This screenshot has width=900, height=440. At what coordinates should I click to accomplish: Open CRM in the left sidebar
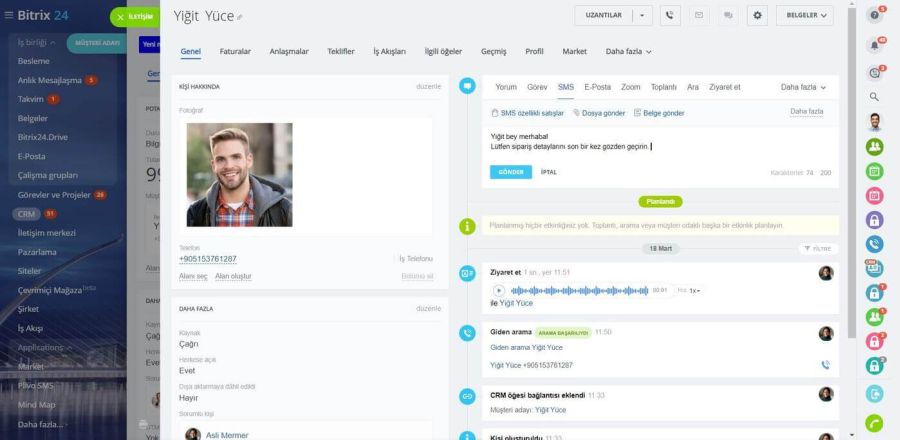point(26,214)
